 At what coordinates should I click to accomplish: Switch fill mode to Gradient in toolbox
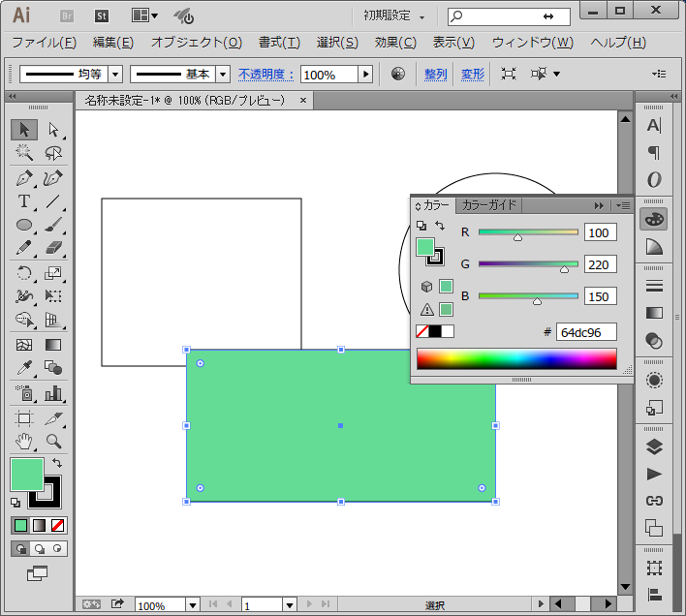pyautogui.click(x=39, y=525)
